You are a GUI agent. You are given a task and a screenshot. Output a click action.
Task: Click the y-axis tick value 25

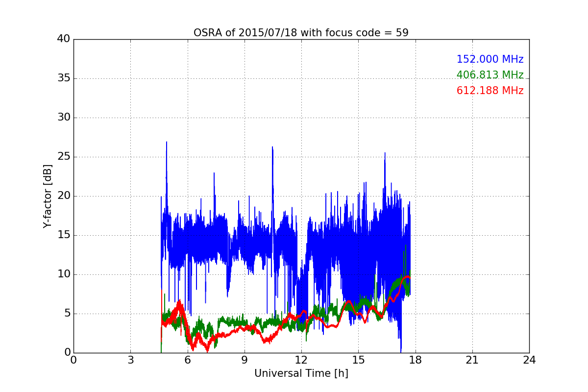point(63,157)
